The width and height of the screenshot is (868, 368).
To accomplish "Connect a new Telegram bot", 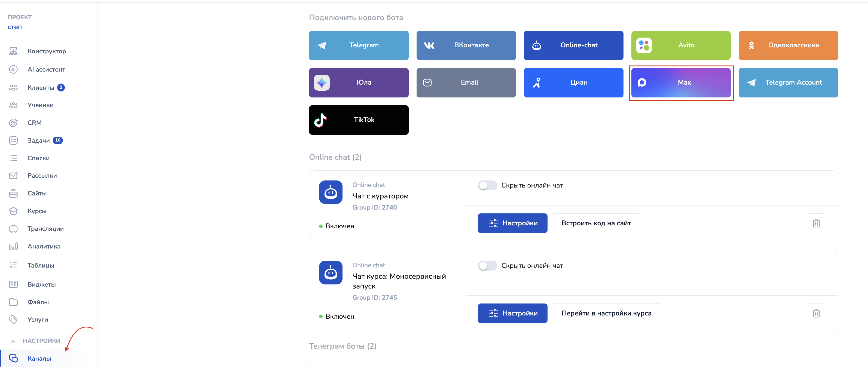I will [x=359, y=45].
